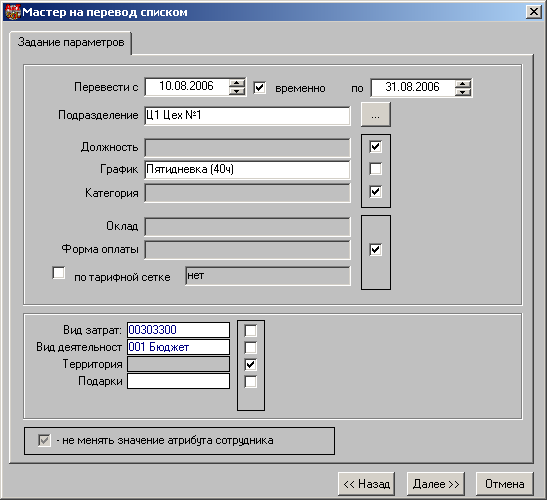Go back with '<< Назад' button
Screen dimensions: 547x500
tap(366, 484)
